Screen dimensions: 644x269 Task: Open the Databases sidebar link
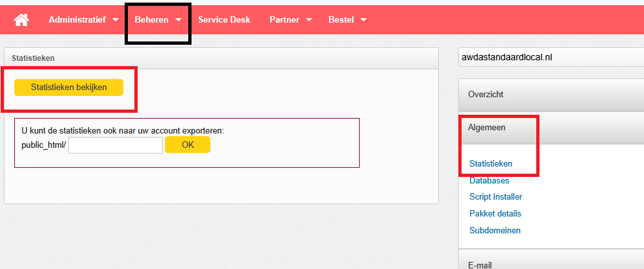489,180
